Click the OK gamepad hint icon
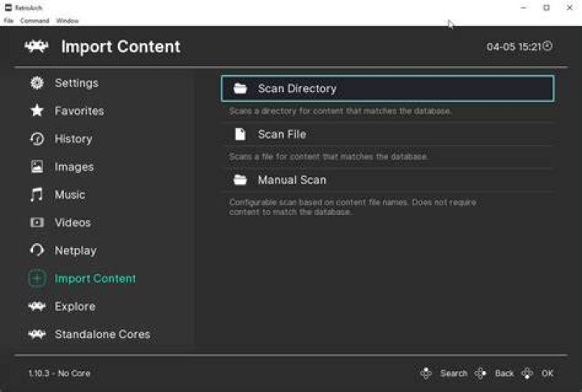The image size is (582, 392). pyautogui.click(x=527, y=373)
